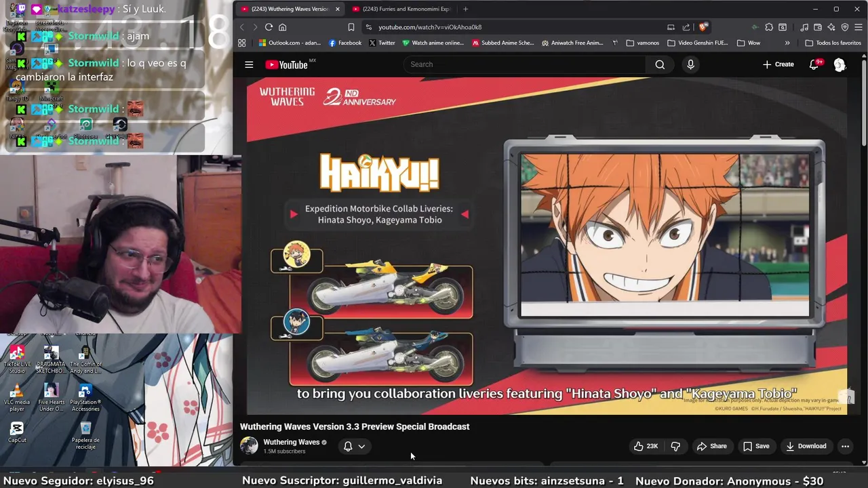868x488 pixels.
Task: Open a new browser tab
Action: (465, 9)
